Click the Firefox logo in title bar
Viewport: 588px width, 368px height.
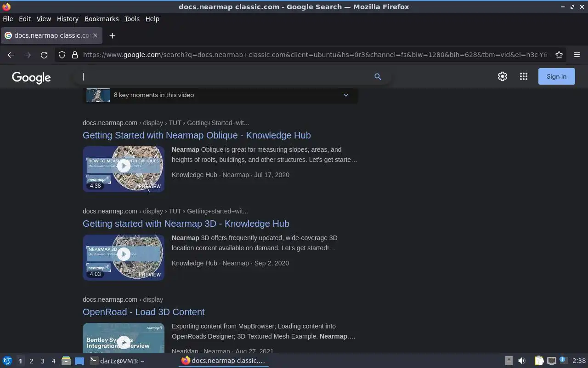(6, 6)
